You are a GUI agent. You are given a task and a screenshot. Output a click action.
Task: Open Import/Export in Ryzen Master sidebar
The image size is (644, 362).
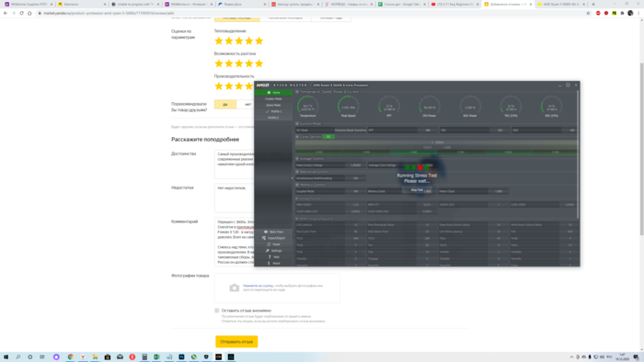point(273,238)
